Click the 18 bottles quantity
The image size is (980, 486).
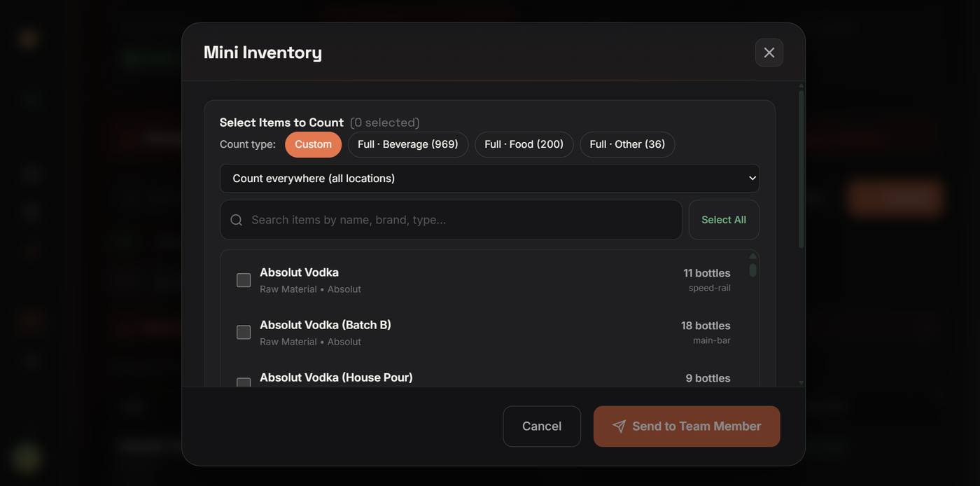click(x=706, y=326)
